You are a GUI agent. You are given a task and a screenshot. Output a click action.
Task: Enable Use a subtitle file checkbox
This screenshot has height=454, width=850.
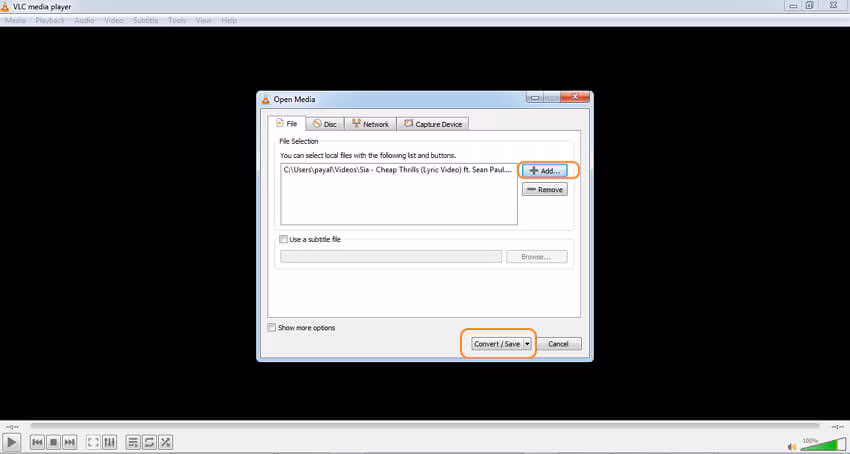(283, 239)
